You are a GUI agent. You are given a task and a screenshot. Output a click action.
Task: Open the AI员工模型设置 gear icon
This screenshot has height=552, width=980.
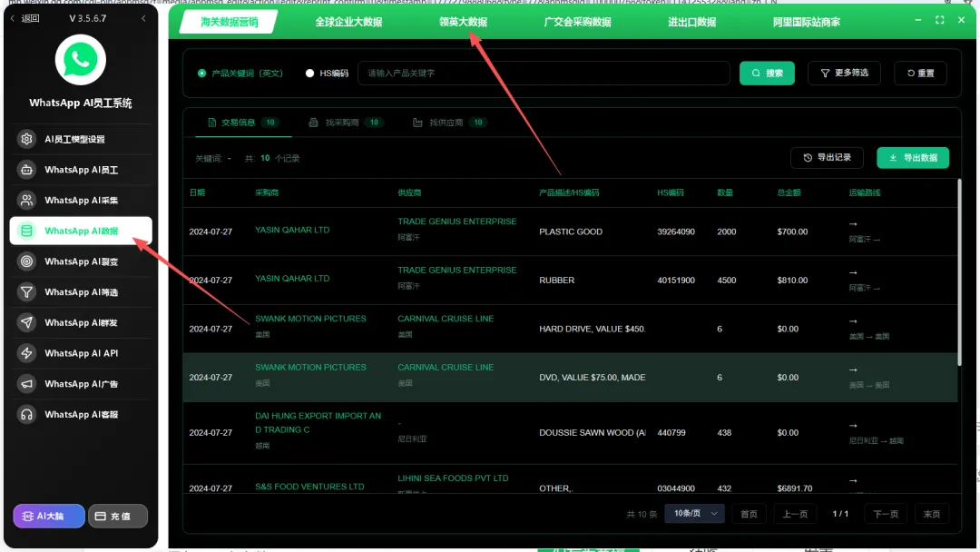(26, 139)
